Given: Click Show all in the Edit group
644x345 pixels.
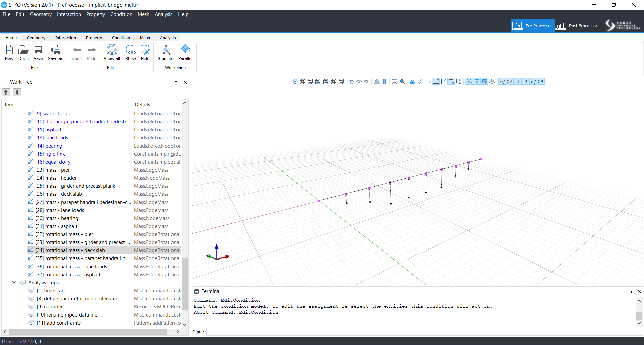Looking at the screenshot, I should 112,53.
